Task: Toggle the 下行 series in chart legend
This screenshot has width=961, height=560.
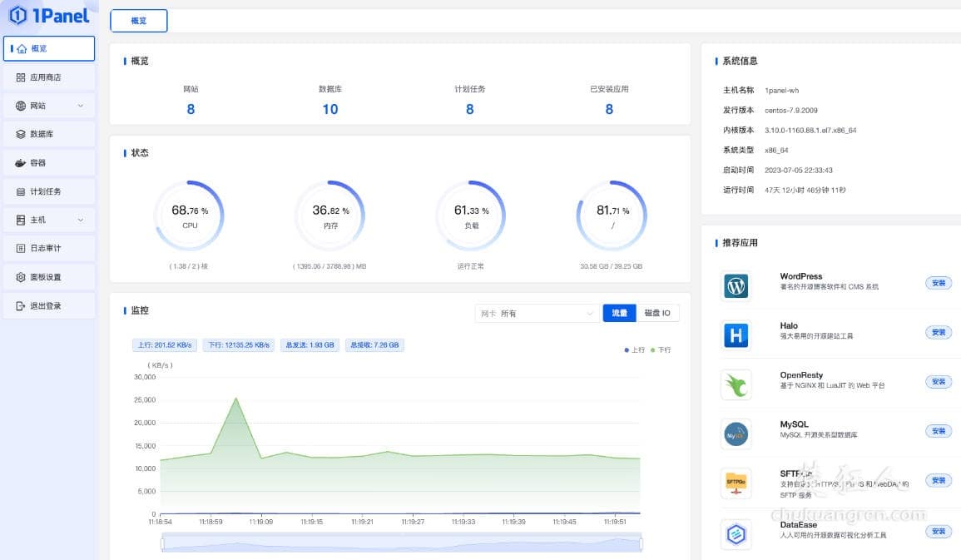Action: (661, 350)
